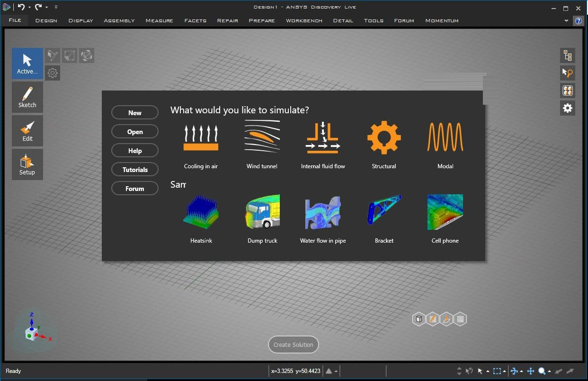Expand the quick access toolbar chevron
The height and width of the screenshot is (381, 588).
pyautogui.click(x=55, y=7)
